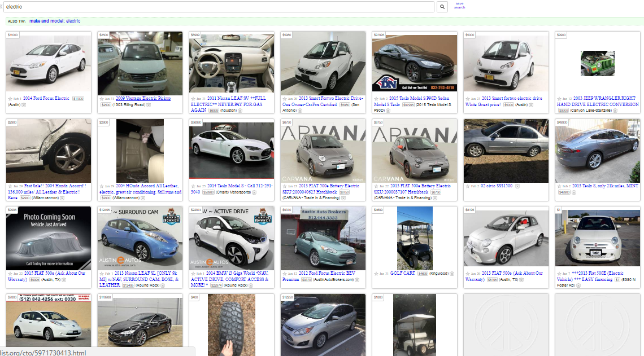
Task: Click the $56980 price tag on Tesla image
Action: [x=196, y=122]
